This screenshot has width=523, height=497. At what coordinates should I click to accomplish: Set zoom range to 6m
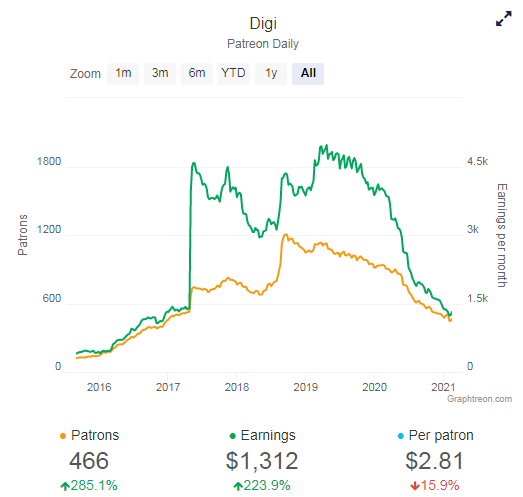(x=197, y=73)
